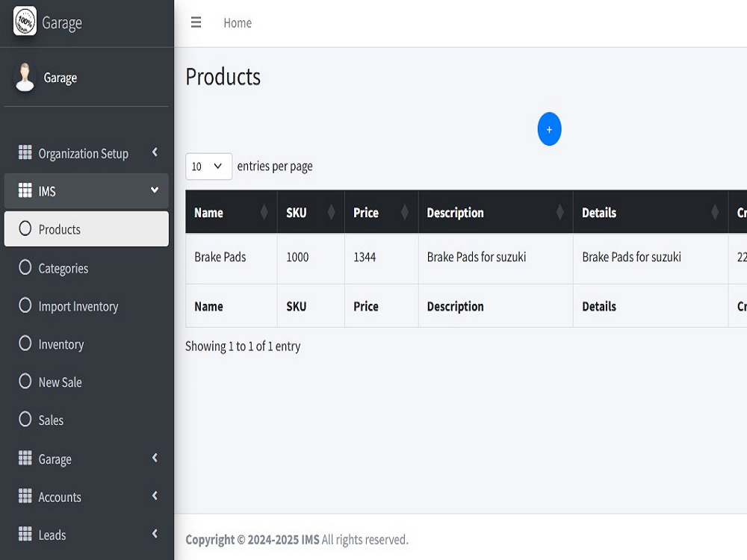Click 'Showing 1 to 1 of 1 entry' text

click(243, 346)
